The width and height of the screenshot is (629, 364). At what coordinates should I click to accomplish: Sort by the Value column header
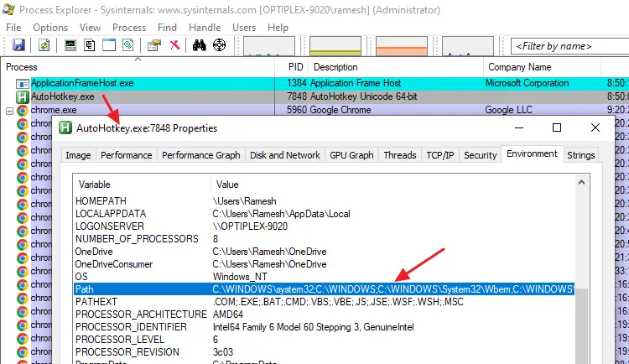click(393, 185)
